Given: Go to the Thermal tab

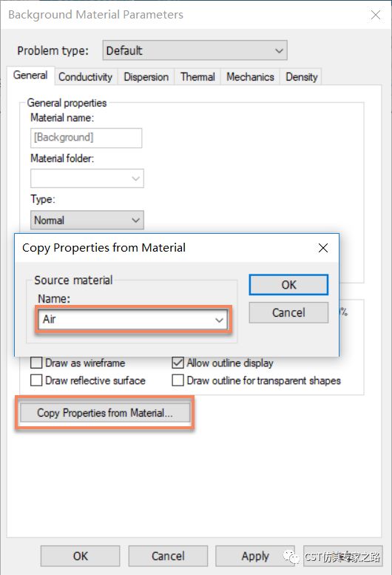Looking at the screenshot, I should pos(197,77).
